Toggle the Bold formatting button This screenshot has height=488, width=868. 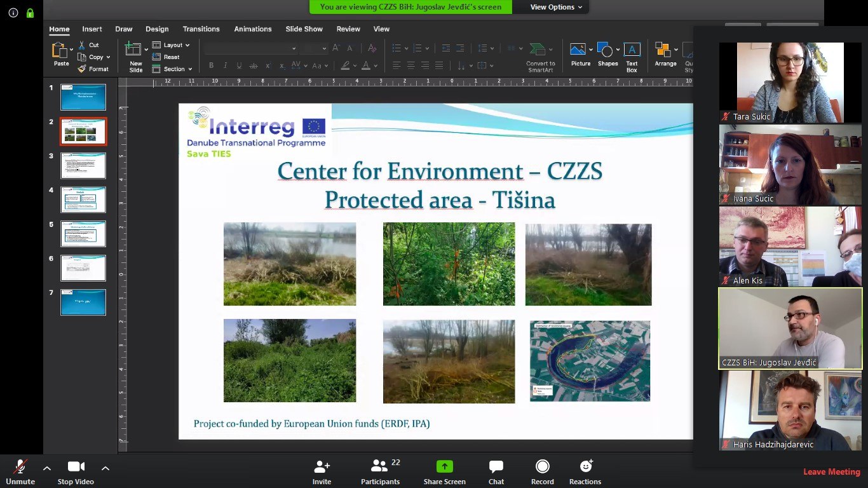(x=211, y=65)
